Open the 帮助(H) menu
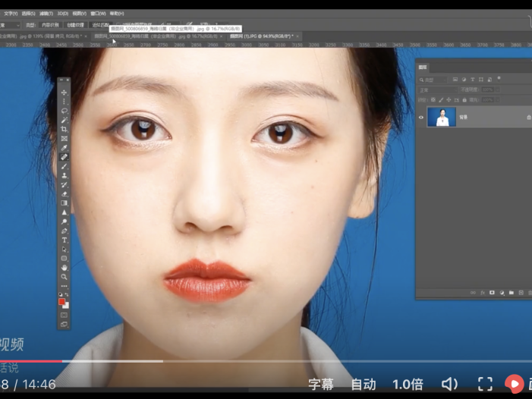Viewport: 532px width, 399px height. pyautogui.click(x=117, y=14)
